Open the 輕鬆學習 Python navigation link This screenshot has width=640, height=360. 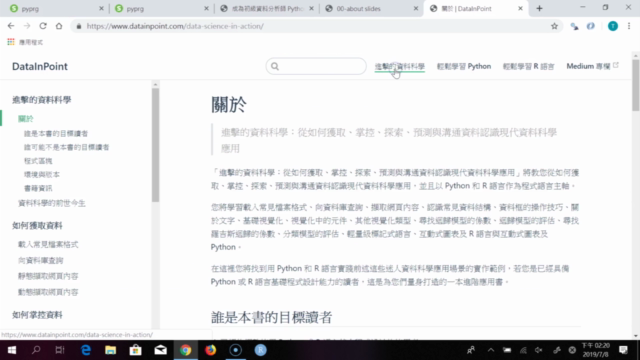pos(464,66)
